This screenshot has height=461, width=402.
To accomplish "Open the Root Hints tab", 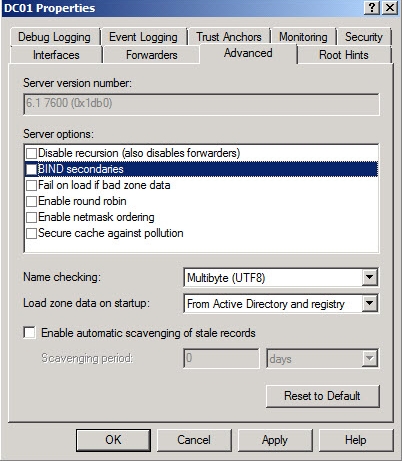I will click(344, 55).
